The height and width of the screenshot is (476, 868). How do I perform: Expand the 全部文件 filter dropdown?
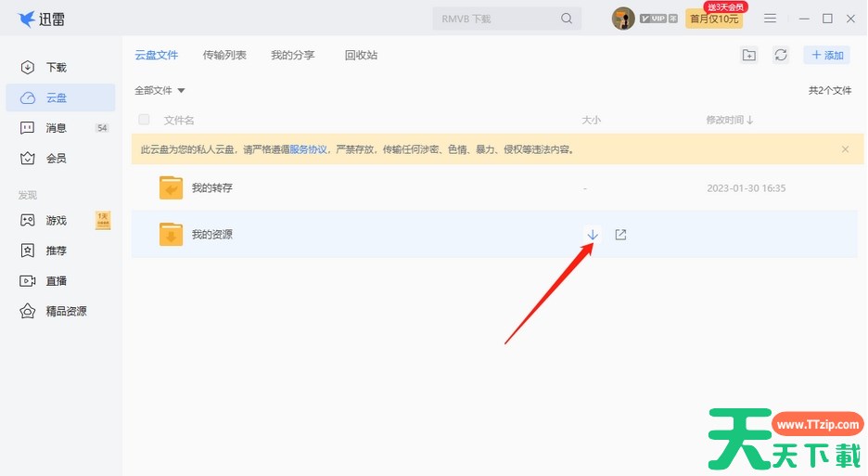[x=160, y=91]
